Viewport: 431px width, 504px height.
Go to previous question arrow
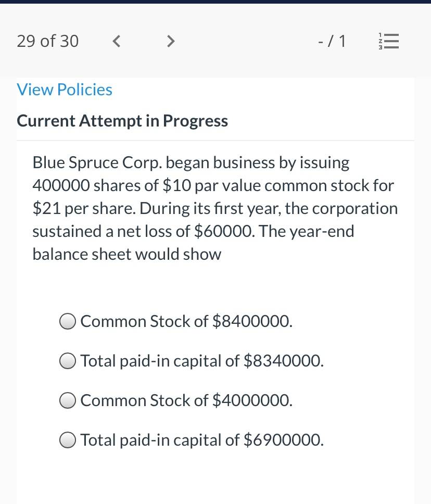point(117,41)
